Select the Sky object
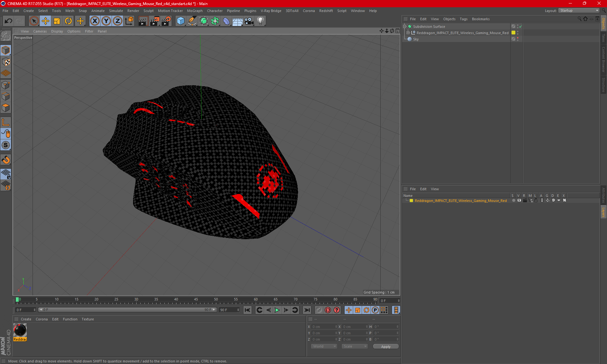607x364 pixels. [x=416, y=39]
